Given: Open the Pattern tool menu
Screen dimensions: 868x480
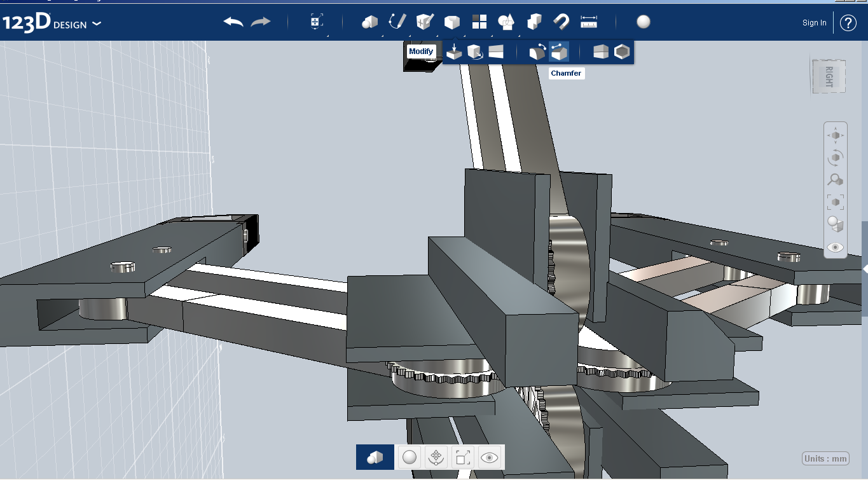Looking at the screenshot, I should 479,22.
